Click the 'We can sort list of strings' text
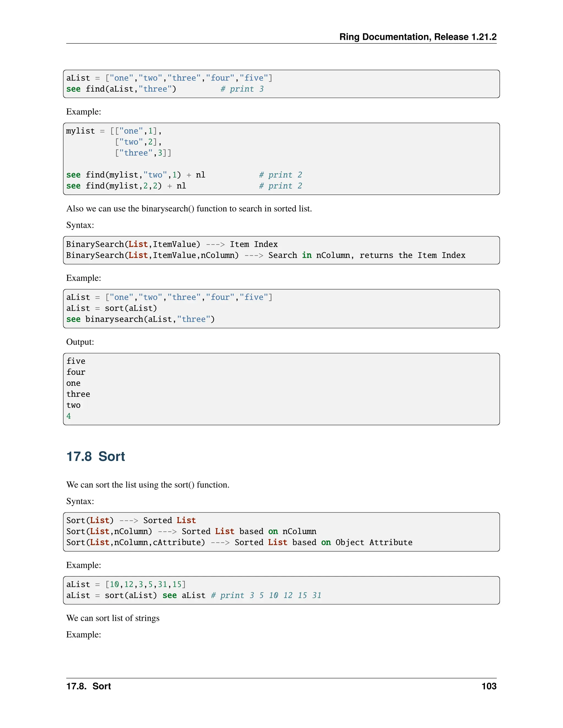Viewport: 563px width, 728px height. pyautogui.click(x=113, y=618)
